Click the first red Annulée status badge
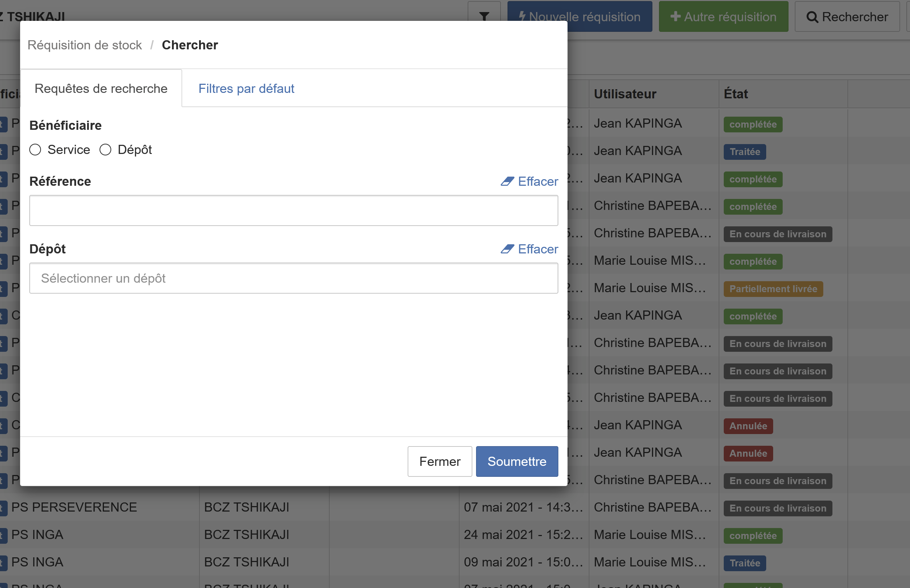910x588 pixels. click(748, 426)
